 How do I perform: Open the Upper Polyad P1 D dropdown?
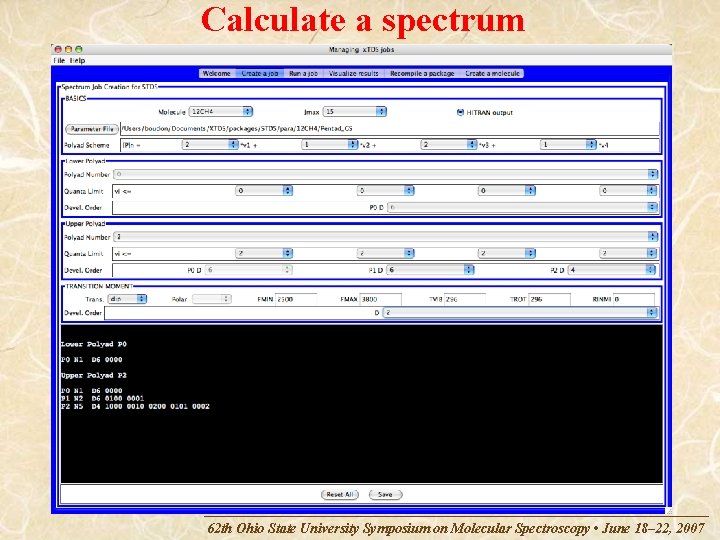coord(430,270)
